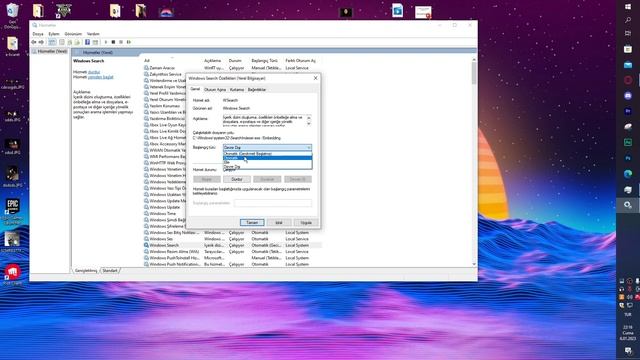Viewport: 640px width, 360px height.
Task: Switch to the Bağımlılıklar tab
Action: click(257, 89)
